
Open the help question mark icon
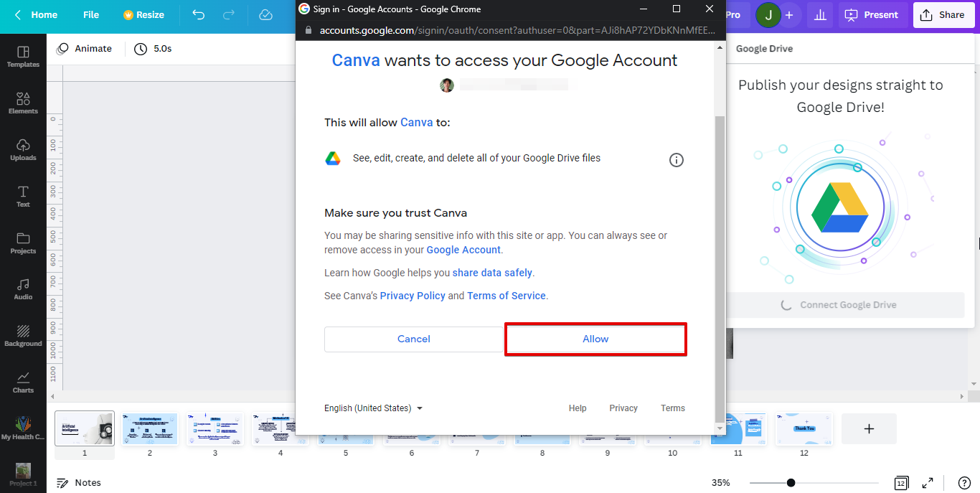(x=965, y=483)
